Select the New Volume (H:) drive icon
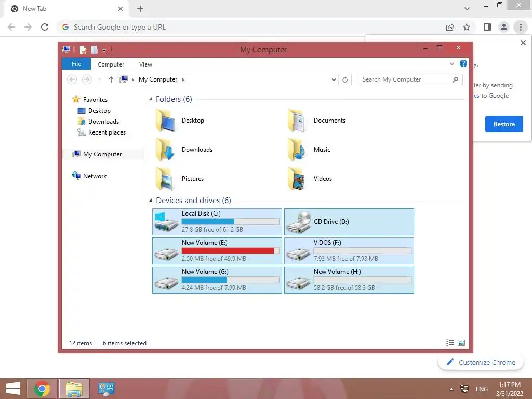 pyautogui.click(x=299, y=284)
